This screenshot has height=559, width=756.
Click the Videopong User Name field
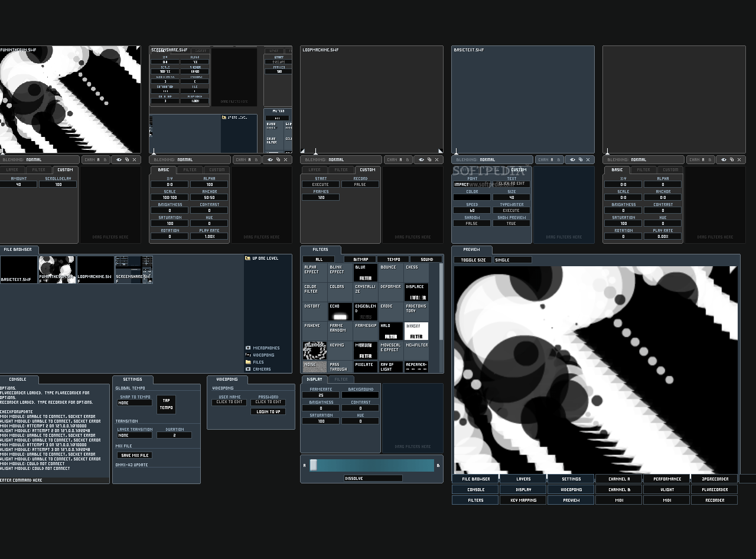tap(229, 402)
